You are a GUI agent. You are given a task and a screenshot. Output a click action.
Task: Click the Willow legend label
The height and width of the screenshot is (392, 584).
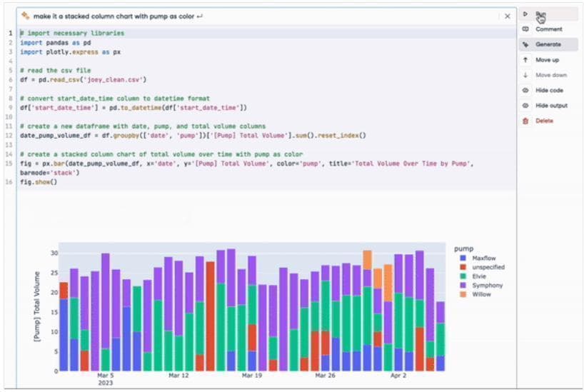[481, 294]
